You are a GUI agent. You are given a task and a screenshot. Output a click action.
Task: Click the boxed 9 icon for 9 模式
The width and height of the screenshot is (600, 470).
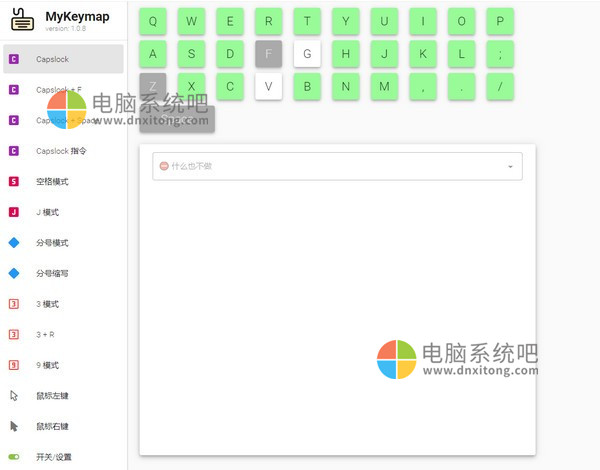(x=14, y=365)
